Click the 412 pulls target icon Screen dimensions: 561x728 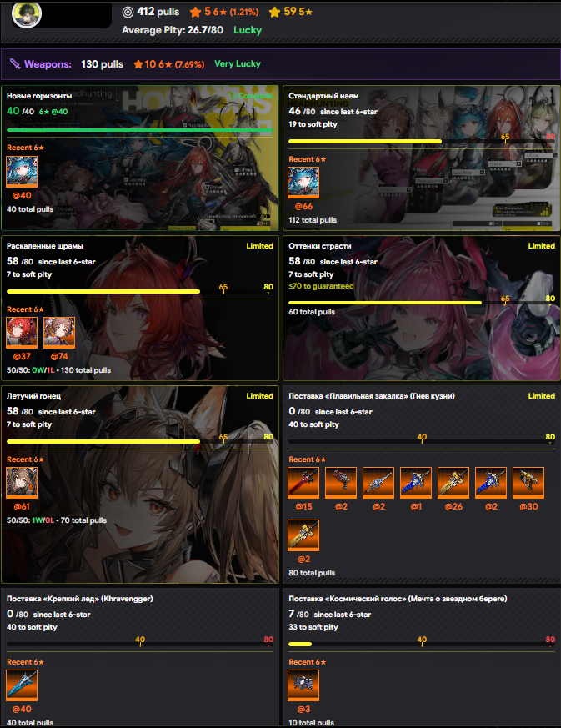click(x=128, y=12)
